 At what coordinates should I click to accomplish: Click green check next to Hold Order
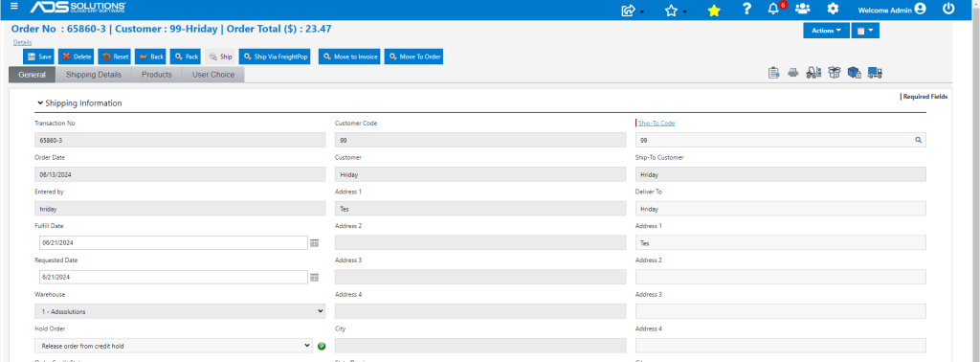(322, 346)
